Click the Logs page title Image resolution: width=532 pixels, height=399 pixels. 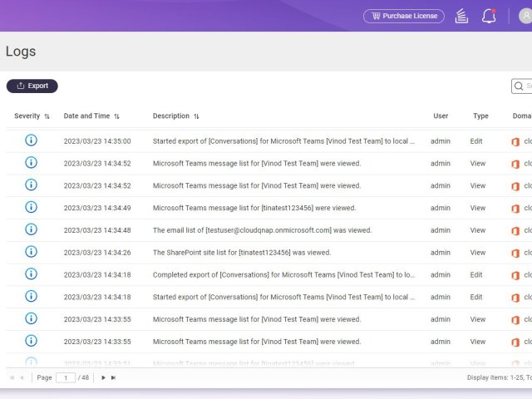(21, 52)
